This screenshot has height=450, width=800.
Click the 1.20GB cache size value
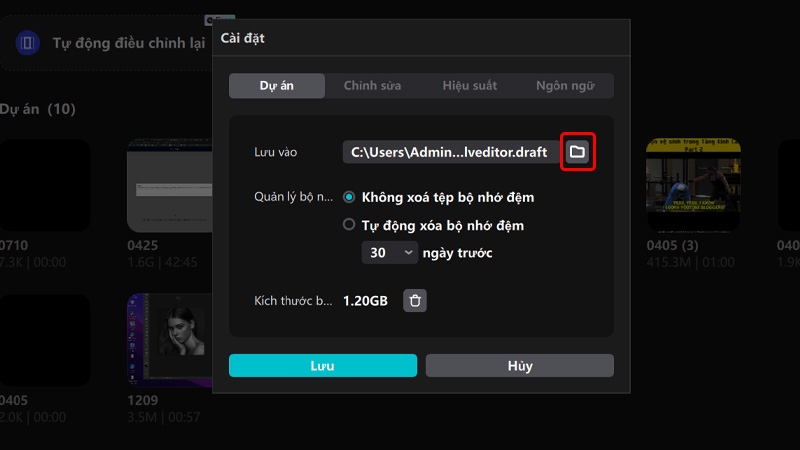[x=365, y=301]
